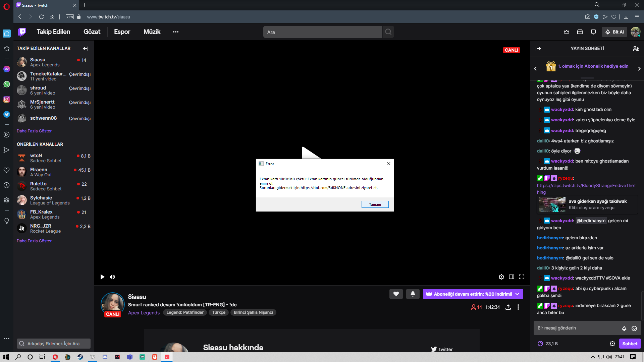Take snapshot with camera icon
This screenshot has width=644, height=362.
coord(588,17)
